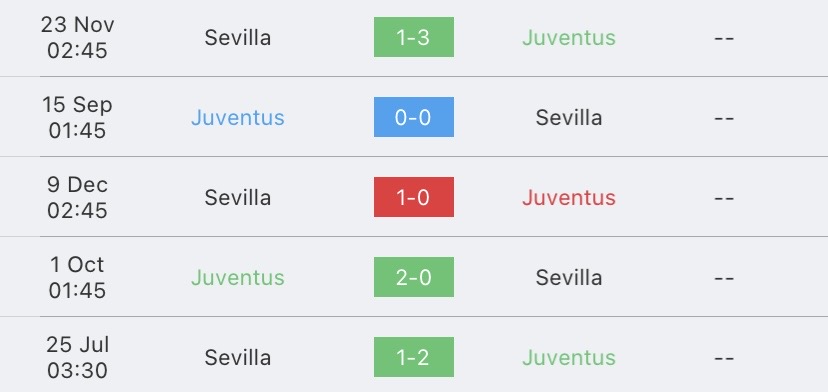Select red Juventus in the 9 Dec match
The image size is (828, 392).
coord(569,198)
